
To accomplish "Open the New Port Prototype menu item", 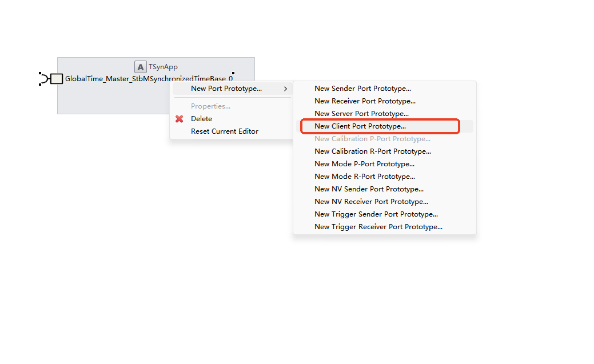I will tap(226, 89).
